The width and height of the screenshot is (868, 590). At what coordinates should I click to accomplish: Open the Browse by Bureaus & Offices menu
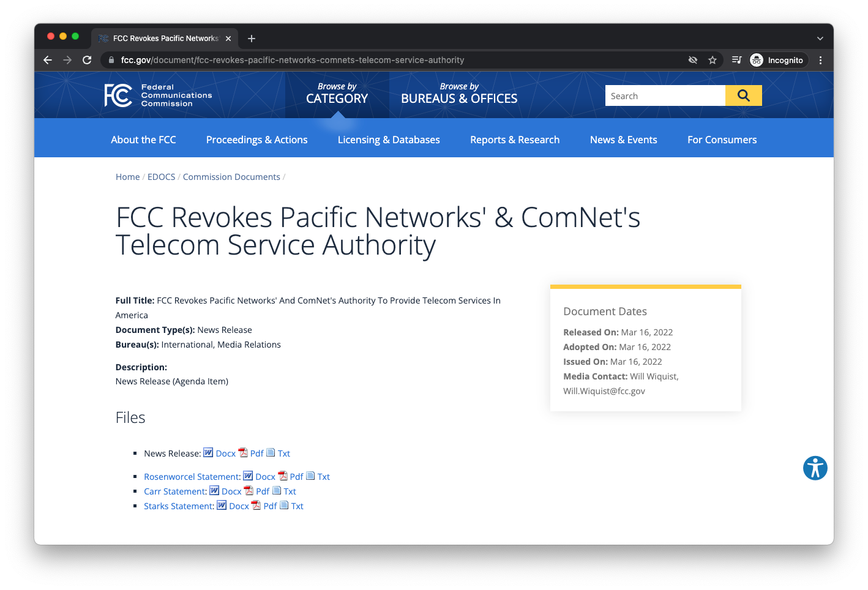click(459, 94)
